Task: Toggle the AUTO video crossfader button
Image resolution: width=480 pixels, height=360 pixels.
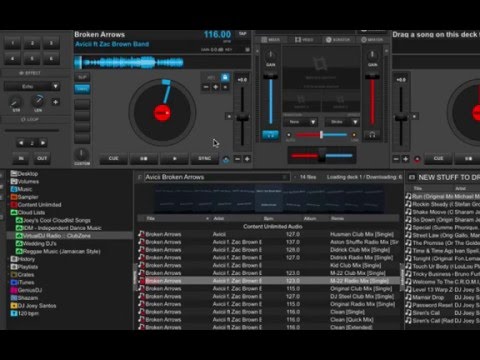Action: tap(289, 135)
